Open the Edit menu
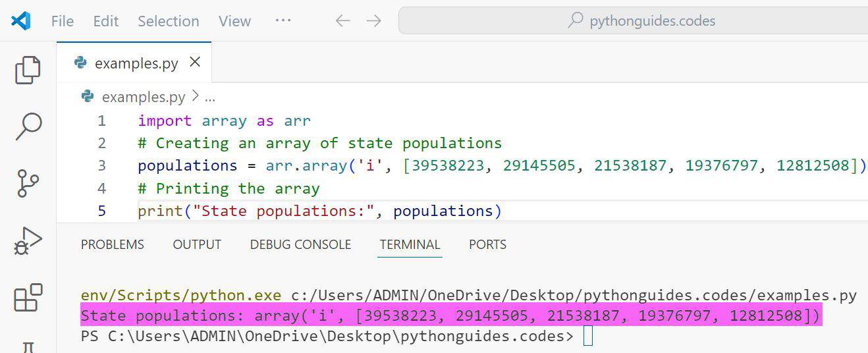This screenshot has width=868, height=353. pyautogui.click(x=105, y=21)
